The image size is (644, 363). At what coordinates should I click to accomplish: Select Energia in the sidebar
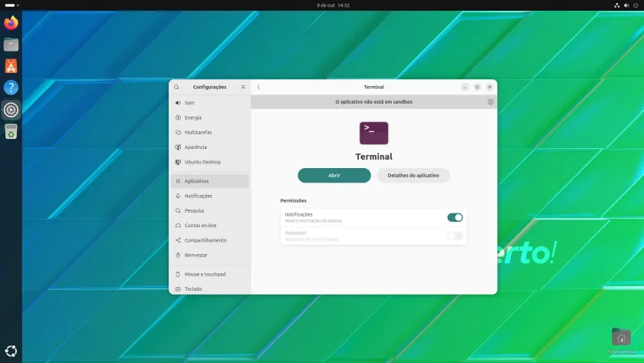pos(210,117)
